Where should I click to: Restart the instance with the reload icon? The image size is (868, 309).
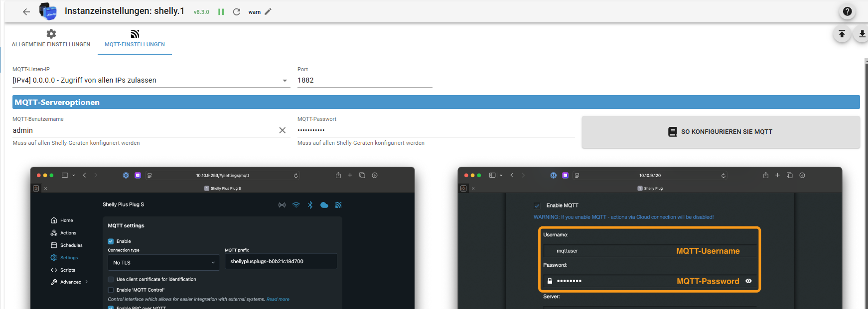[237, 11]
